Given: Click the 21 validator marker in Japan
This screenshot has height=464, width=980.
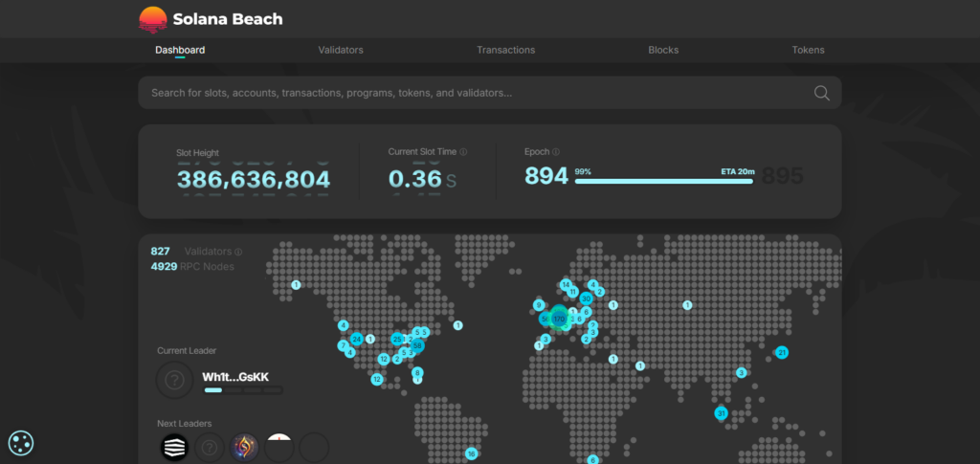Looking at the screenshot, I should [x=782, y=353].
